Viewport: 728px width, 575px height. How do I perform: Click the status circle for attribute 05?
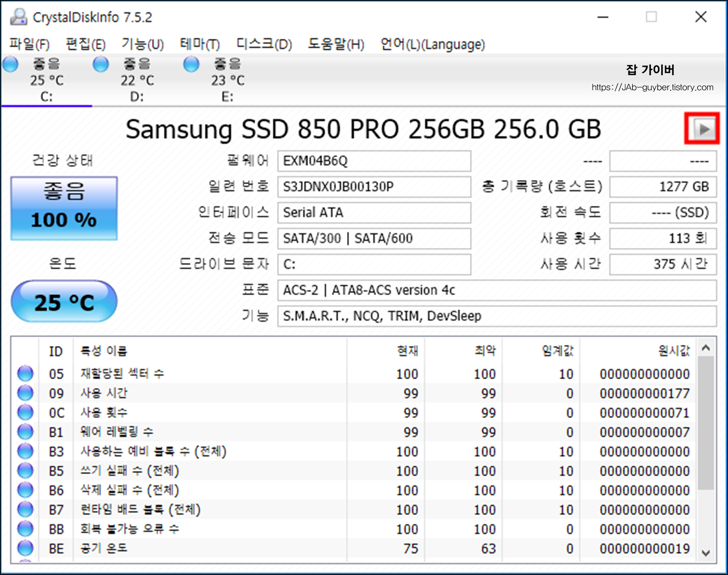pyautogui.click(x=25, y=373)
